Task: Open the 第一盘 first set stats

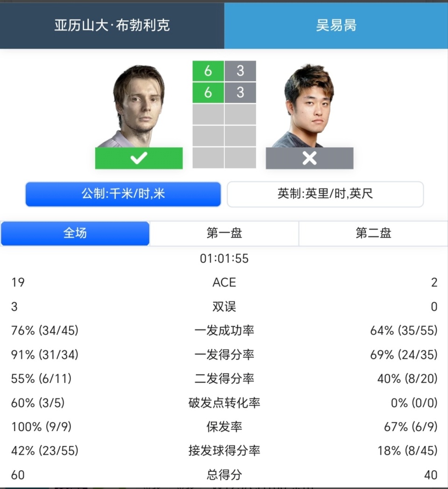Action: pos(224,233)
